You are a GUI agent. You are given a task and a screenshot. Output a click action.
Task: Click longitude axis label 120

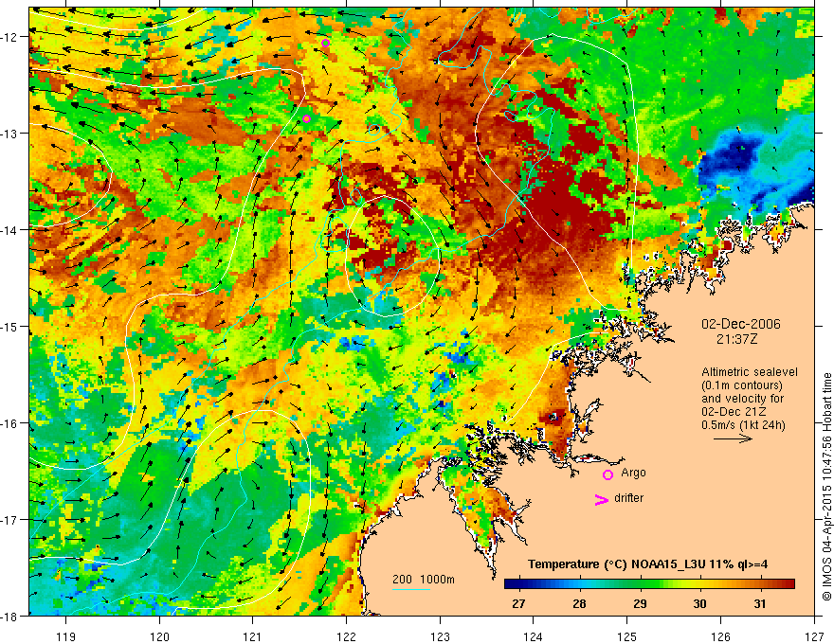coord(159,636)
